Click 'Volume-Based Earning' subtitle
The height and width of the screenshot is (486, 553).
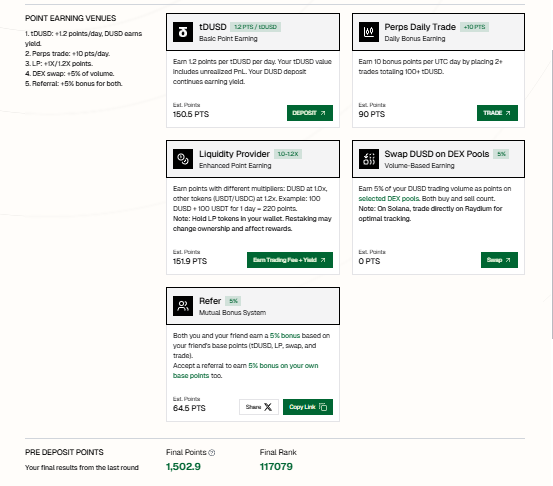tap(419, 166)
